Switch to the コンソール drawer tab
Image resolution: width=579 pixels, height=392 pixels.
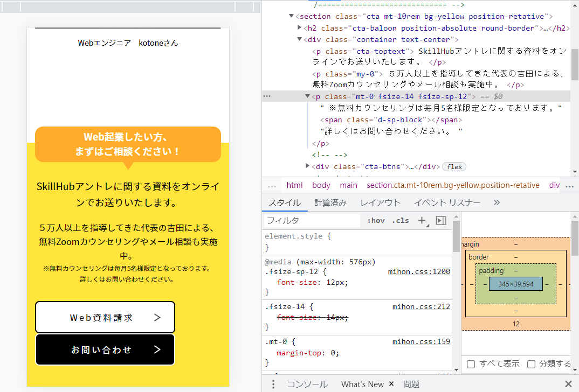(307, 384)
